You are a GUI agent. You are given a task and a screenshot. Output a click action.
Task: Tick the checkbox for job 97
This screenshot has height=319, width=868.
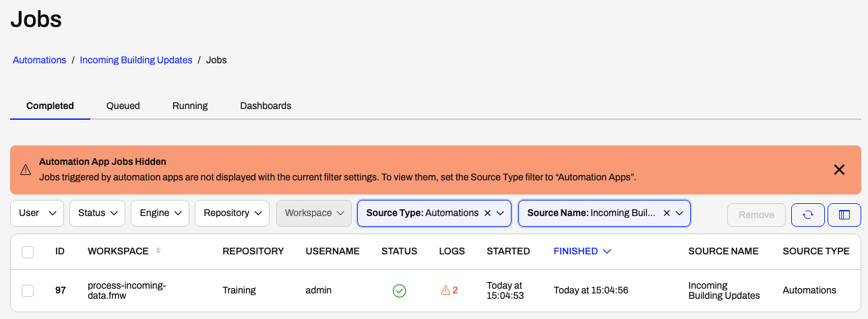click(28, 291)
